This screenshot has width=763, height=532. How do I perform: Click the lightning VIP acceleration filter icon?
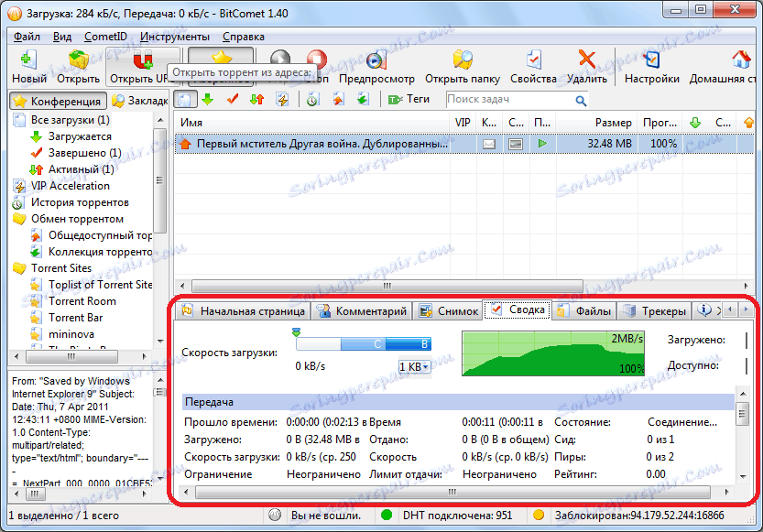click(x=282, y=99)
